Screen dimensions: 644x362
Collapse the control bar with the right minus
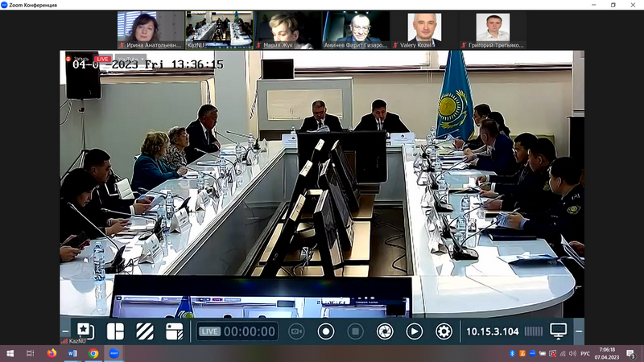pyautogui.click(x=579, y=331)
